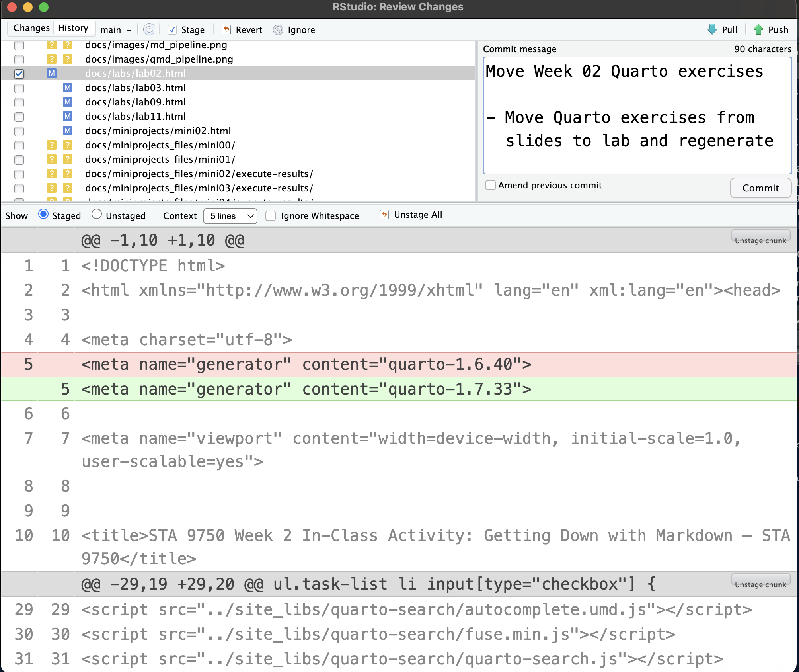
Task: Select the Unstaged radio button
Action: click(97, 215)
